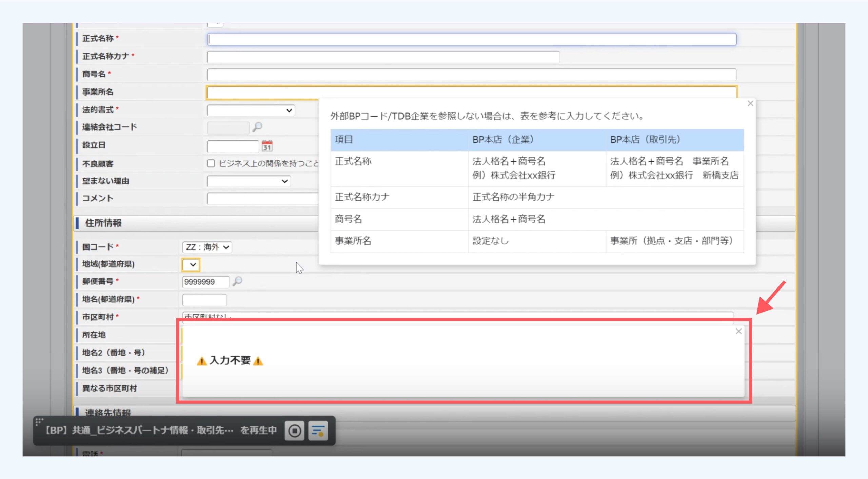The height and width of the screenshot is (479, 868).
Task: Click the 地名(都道府県) text box
Action: click(x=204, y=300)
